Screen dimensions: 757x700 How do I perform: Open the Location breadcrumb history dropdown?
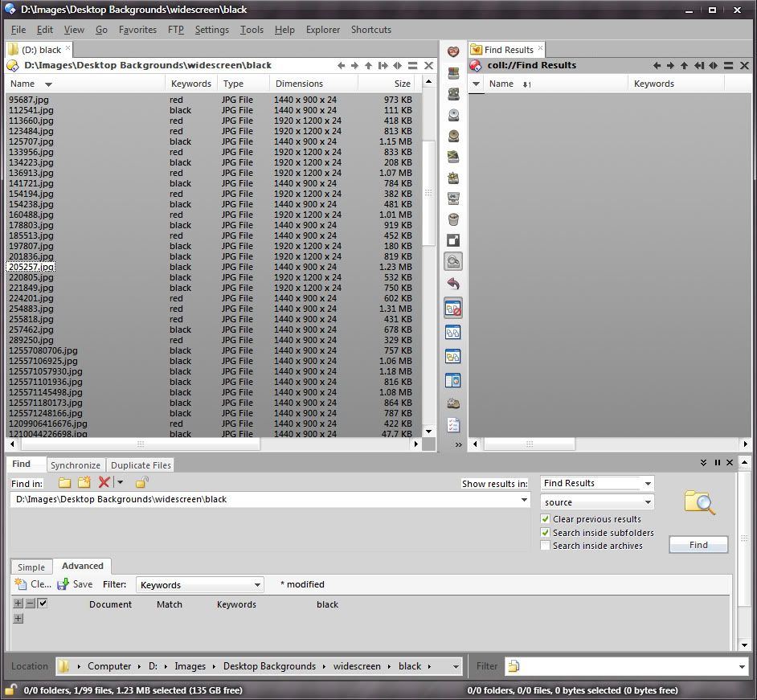pos(456,667)
